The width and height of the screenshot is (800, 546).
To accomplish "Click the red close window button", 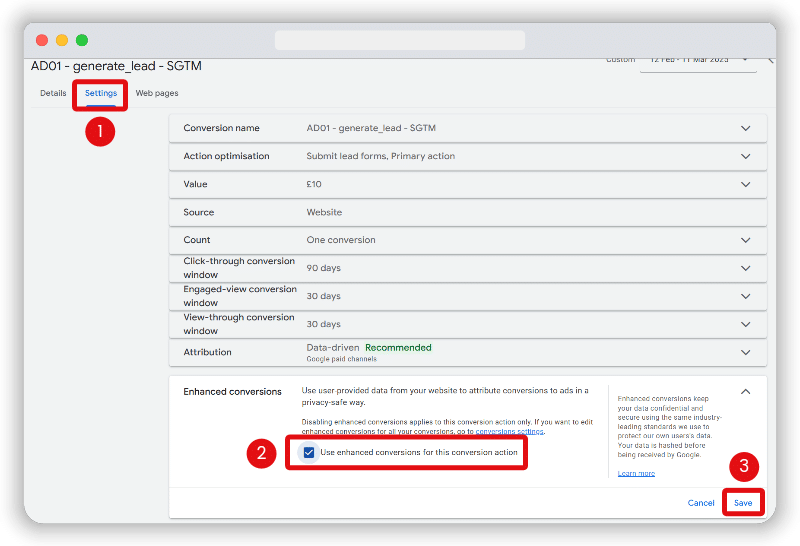I will click(x=42, y=40).
